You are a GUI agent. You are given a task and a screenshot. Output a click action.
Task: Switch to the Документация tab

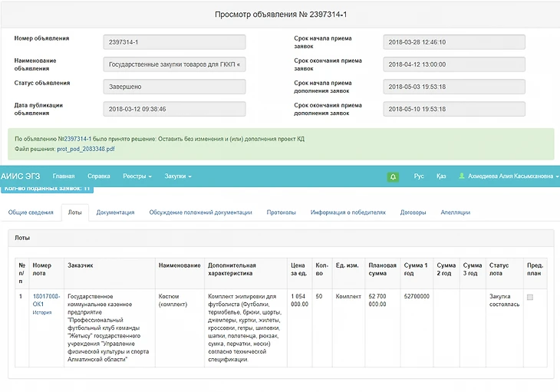(115, 212)
